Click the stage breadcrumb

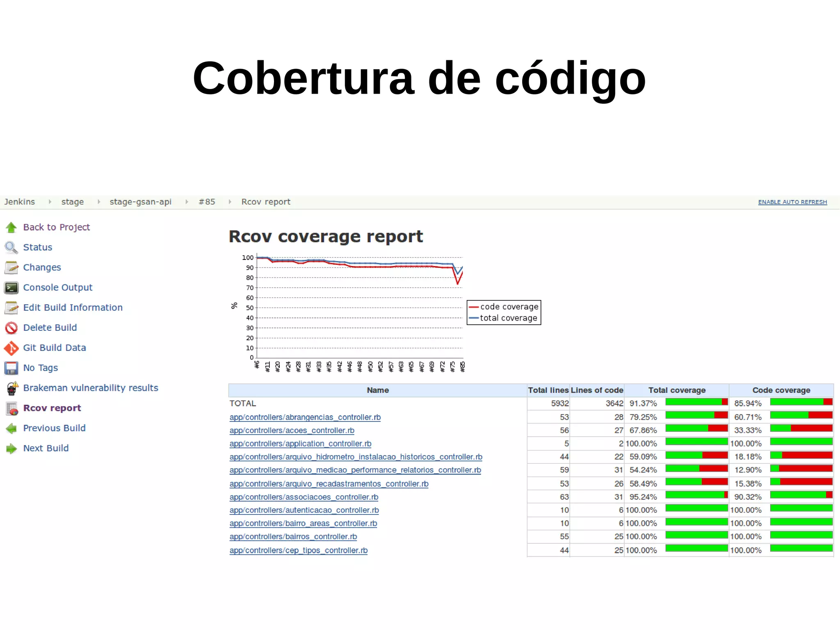[73, 202]
